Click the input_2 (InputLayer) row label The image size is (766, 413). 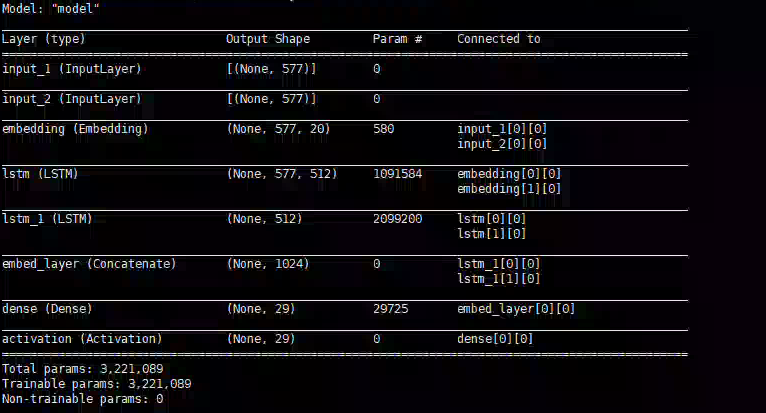(x=72, y=99)
